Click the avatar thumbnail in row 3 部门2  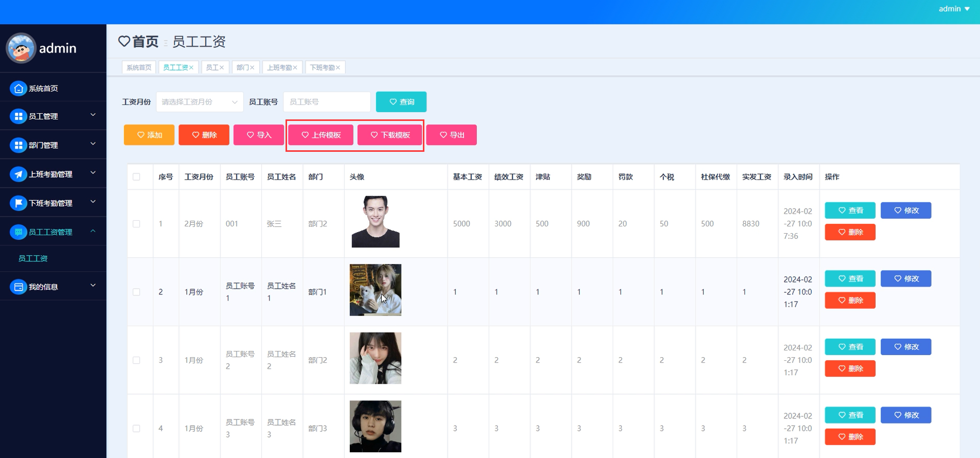376,358
